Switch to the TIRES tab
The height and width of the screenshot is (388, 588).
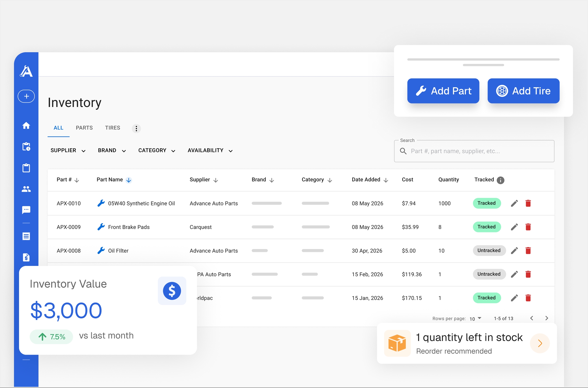coord(113,128)
